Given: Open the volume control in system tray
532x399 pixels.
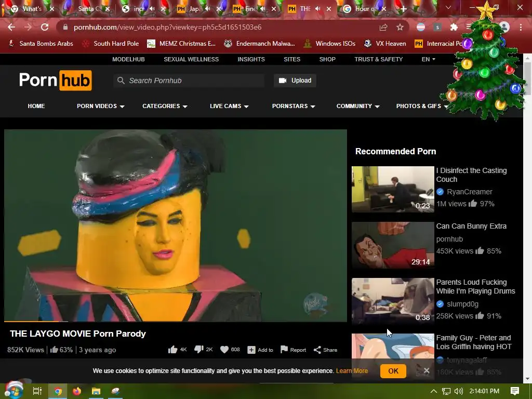Looking at the screenshot, I should (x=458, y=391).
